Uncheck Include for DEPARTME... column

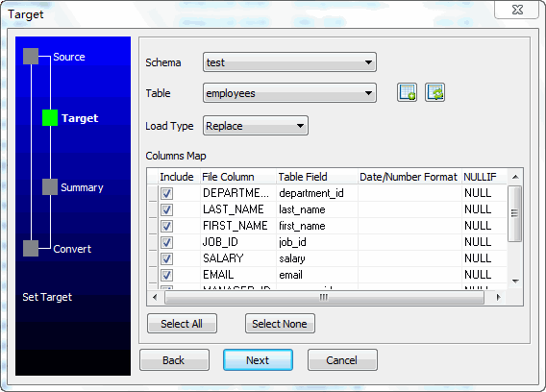tap(166, 193)
